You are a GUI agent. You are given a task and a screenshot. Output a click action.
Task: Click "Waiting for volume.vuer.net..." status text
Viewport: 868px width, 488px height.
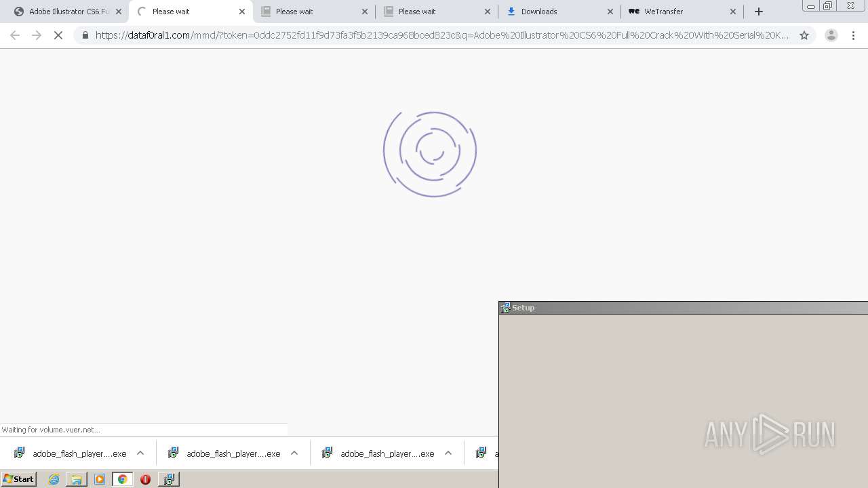coord(51,430)
